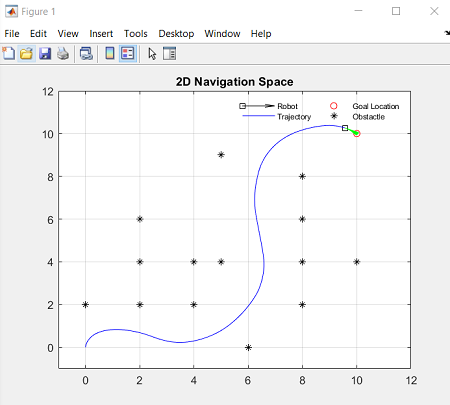
Task: Save the figure with floppy disk icon
Action: click(x=45, y=53)
